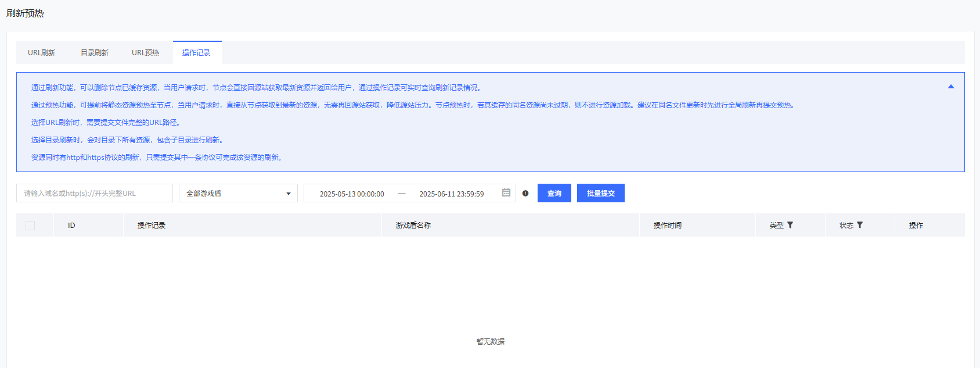Click the 查询 button

[554, 194]
